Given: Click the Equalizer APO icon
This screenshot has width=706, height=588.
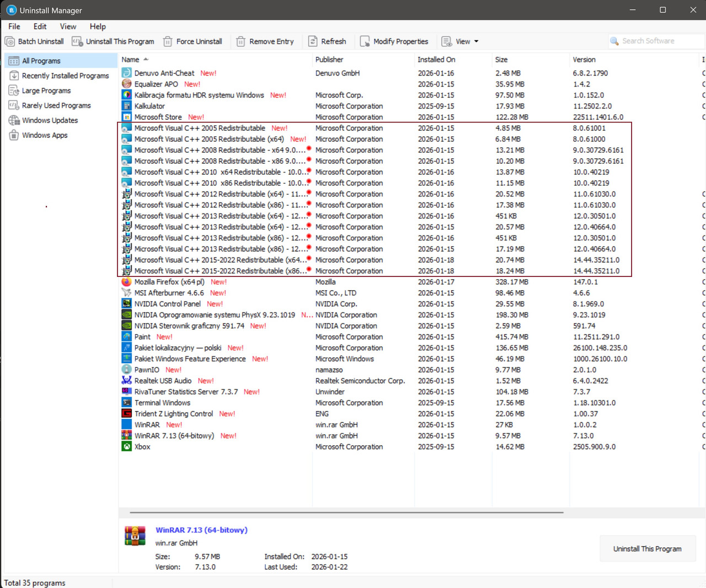Looking at the screenshot, I should coord(126,84).
